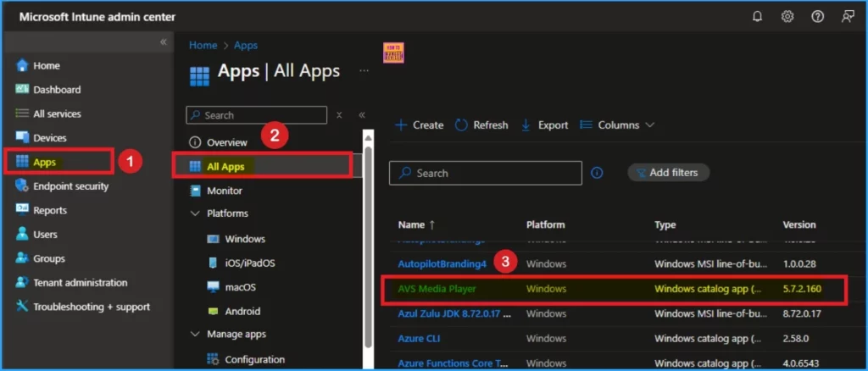The height and width of the screenshot is (371, 868).
Task: Open Reports in left sidebar
Action: coord(50,210)
